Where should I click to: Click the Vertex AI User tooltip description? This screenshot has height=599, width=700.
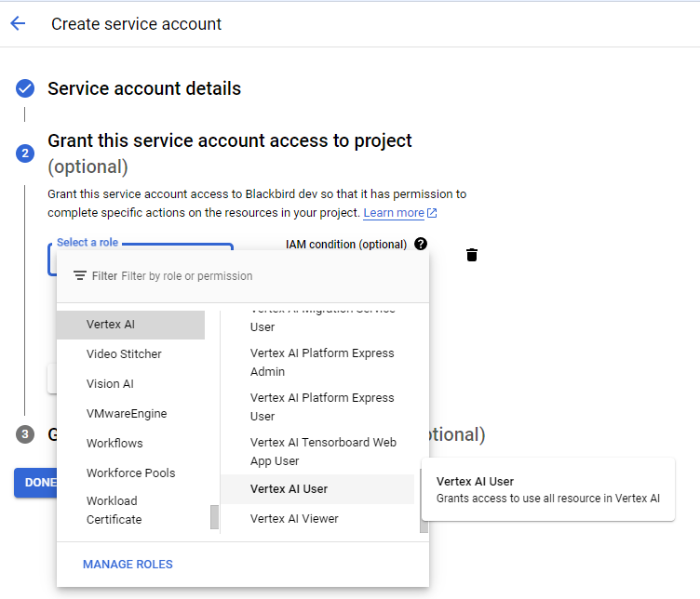coord(547,499)
